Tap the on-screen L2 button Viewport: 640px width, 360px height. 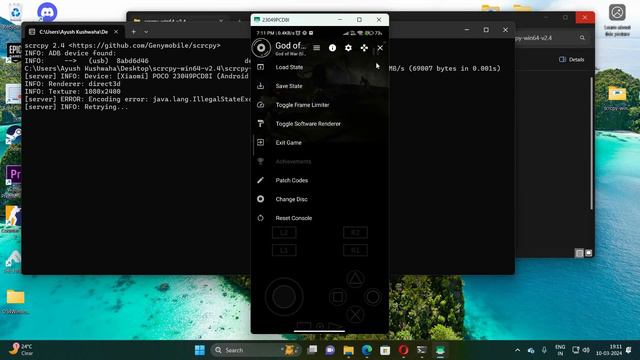click(284, 233)
